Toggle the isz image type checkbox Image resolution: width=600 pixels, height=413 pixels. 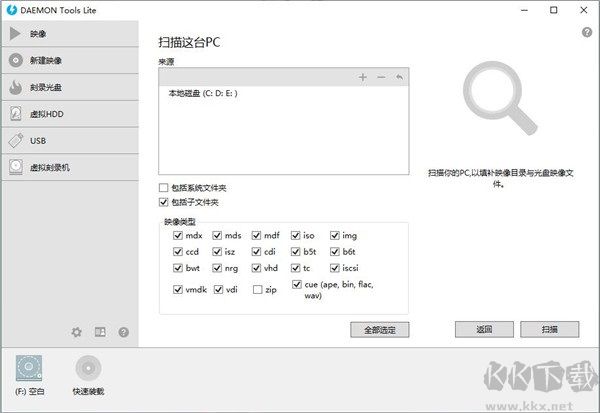(x=217, y=251)
